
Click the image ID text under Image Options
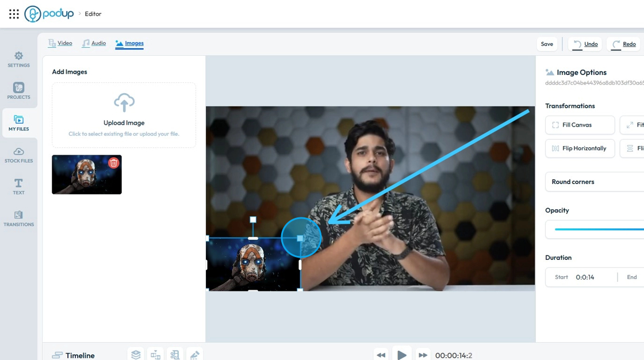tap(595, 83)
